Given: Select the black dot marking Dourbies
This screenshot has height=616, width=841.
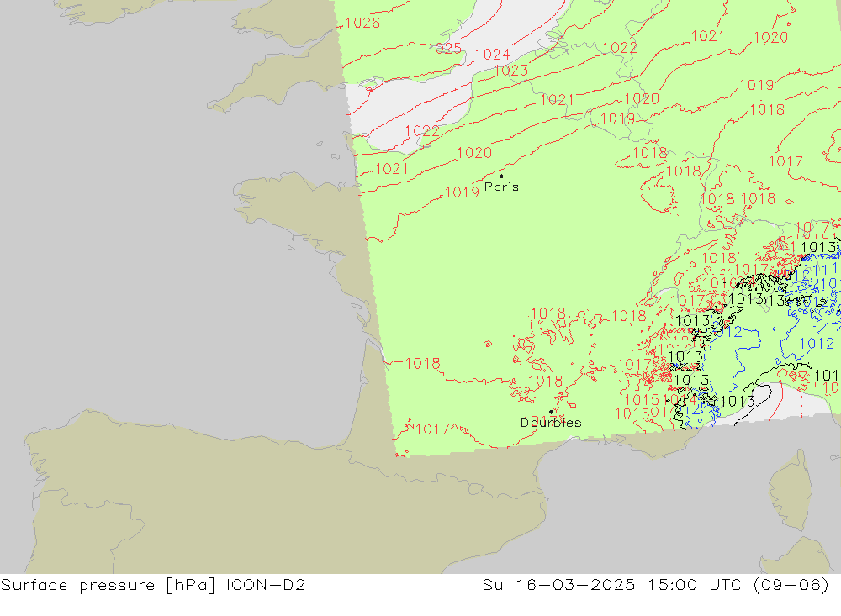Looking at the screenshot, I should pos(551,412).
